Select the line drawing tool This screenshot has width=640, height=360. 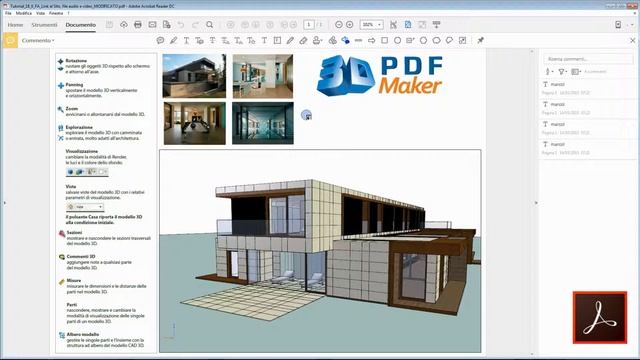click(358, 40)
